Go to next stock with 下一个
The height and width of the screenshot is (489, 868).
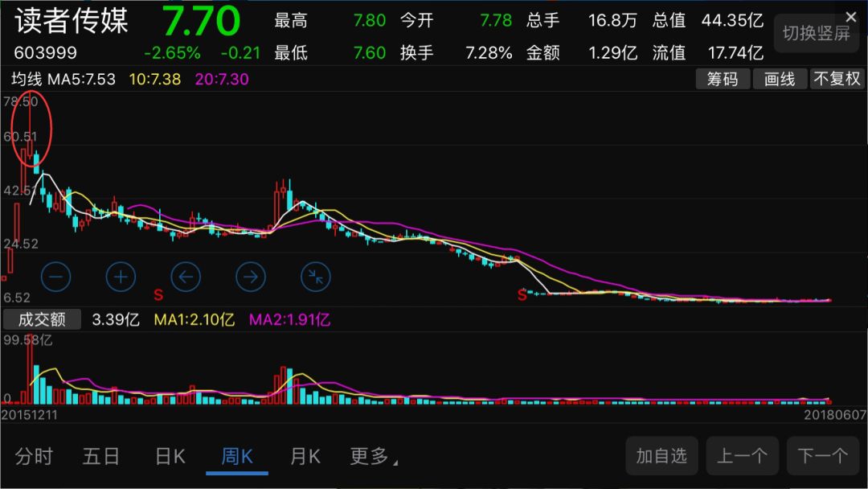point(823,456)
